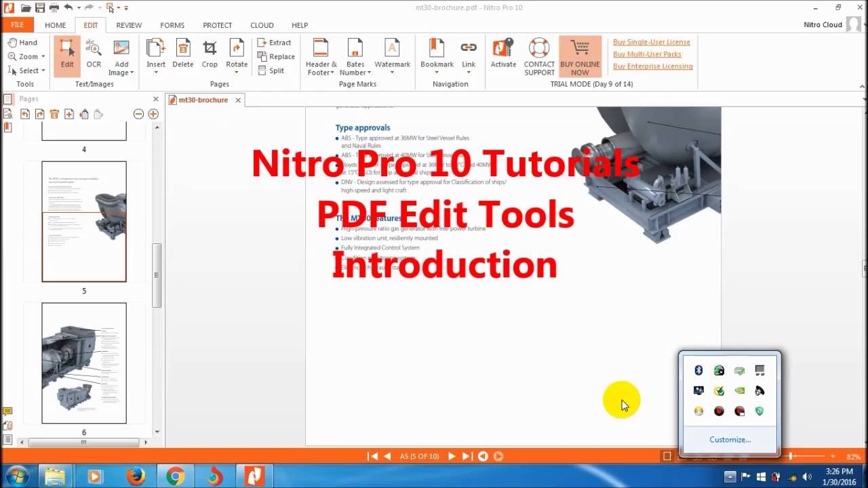Undo last action in quick access toolbar
Viewport: 868px width, 488px height.
(x=68, y=7)
